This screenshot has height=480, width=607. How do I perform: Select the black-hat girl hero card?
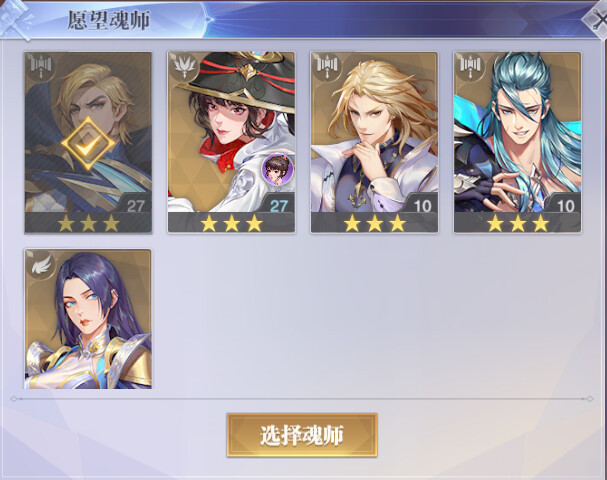(x=231, y=142)
